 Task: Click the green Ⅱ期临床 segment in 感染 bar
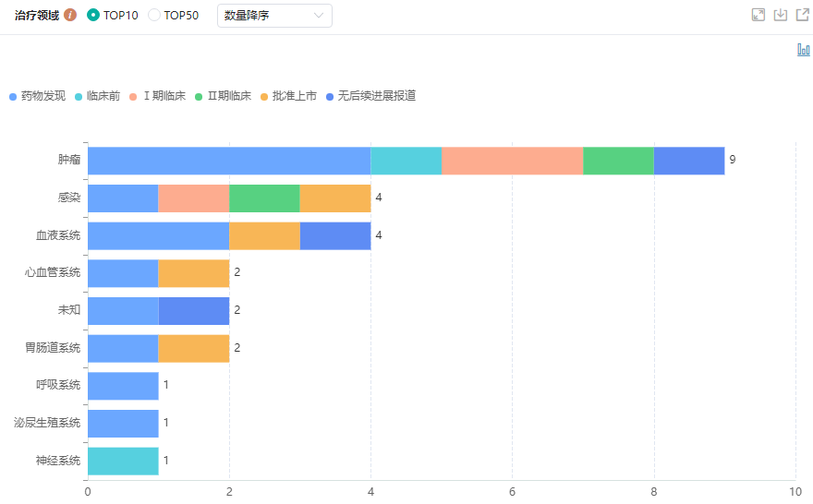(x=264, y=198)
